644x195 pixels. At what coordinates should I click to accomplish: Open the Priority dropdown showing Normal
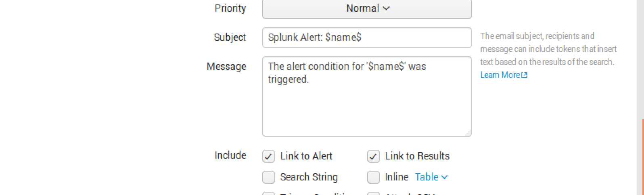(367, 8)
